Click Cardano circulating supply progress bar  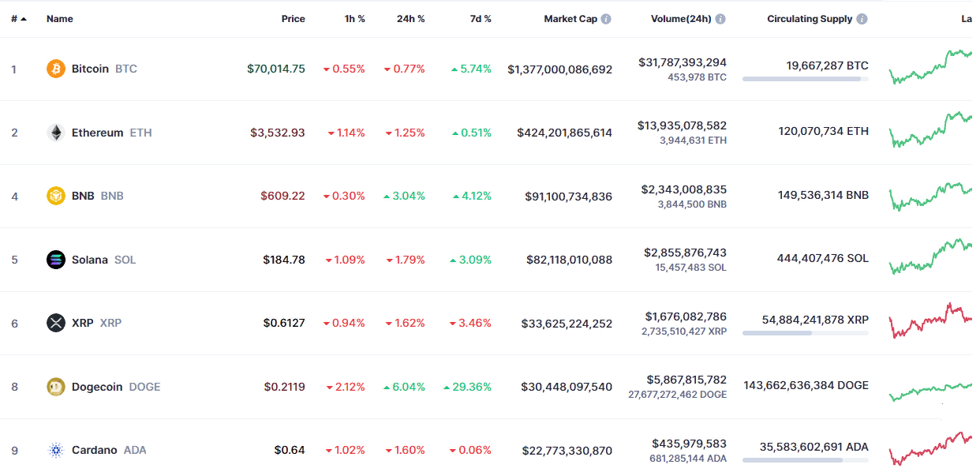pyautogui.click(x=806, y=459)
